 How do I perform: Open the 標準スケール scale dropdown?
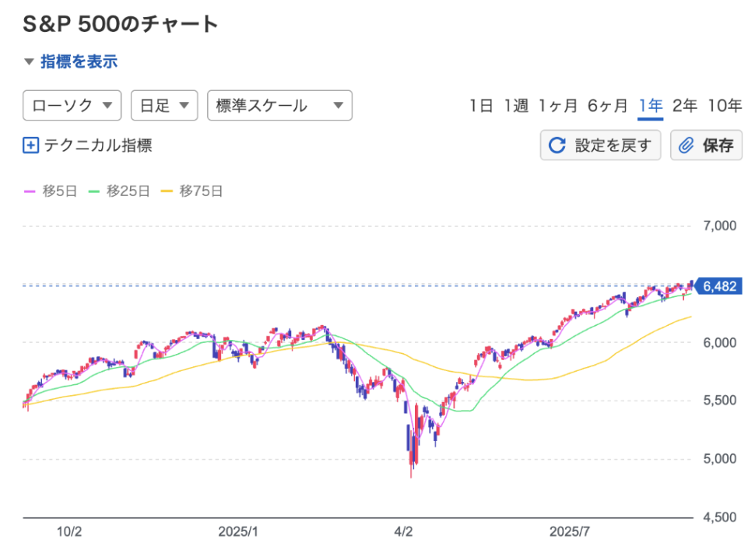tap(279, 106)
